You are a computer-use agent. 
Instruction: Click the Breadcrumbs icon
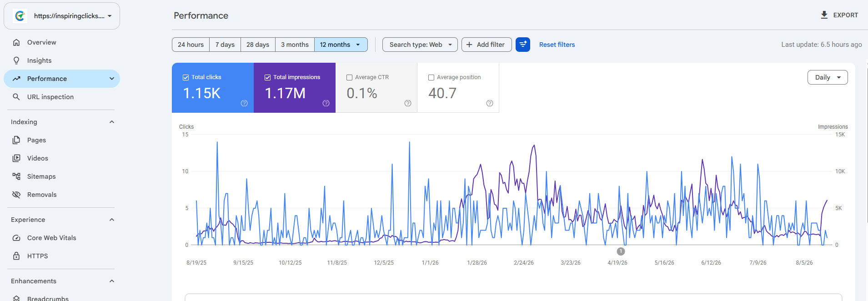point(16,298)
